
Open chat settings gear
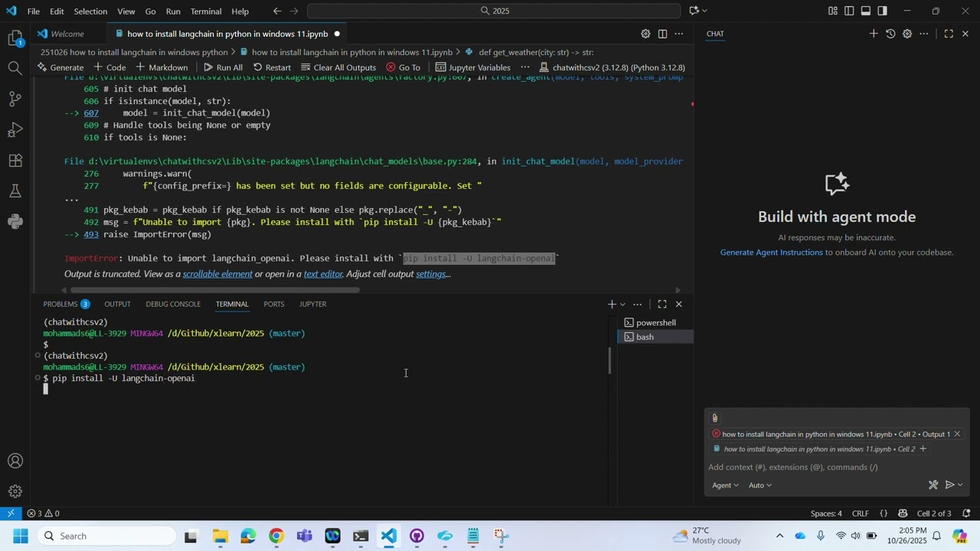tap(907, 34)
